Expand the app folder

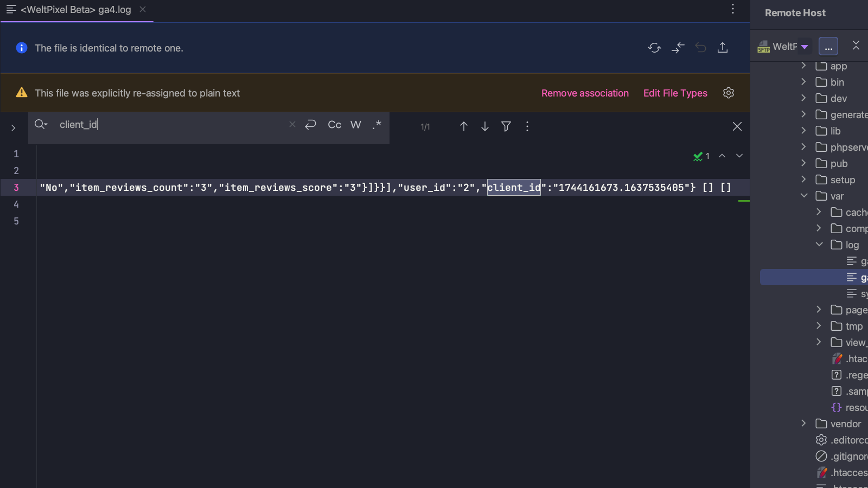[x=803, y=66]
